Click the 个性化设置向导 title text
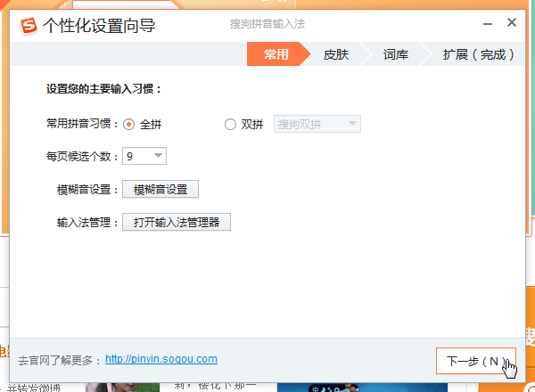This screenshot has height=392, width=535. coord(99,26)
